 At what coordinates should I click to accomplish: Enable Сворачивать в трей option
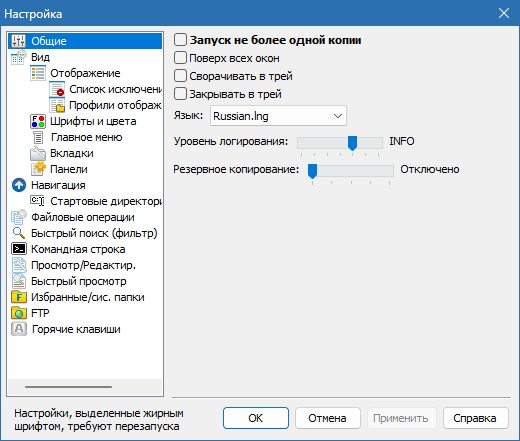[180, 76]
